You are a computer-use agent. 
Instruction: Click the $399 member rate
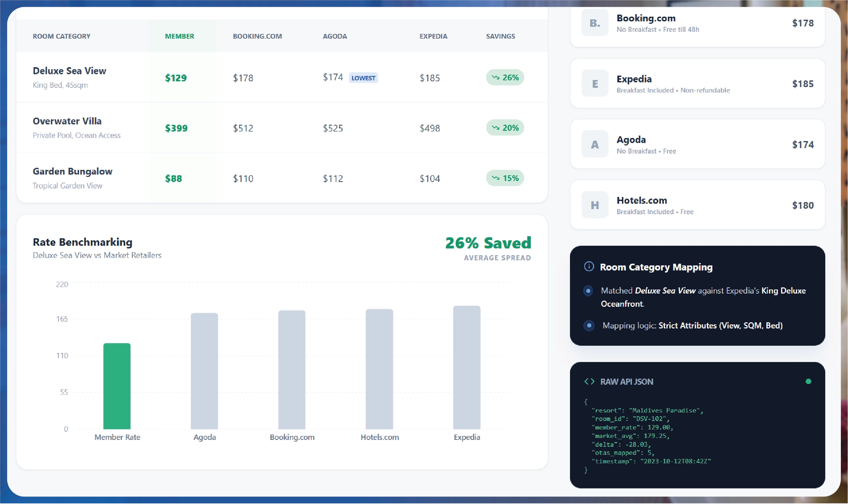tap(176, 128)
